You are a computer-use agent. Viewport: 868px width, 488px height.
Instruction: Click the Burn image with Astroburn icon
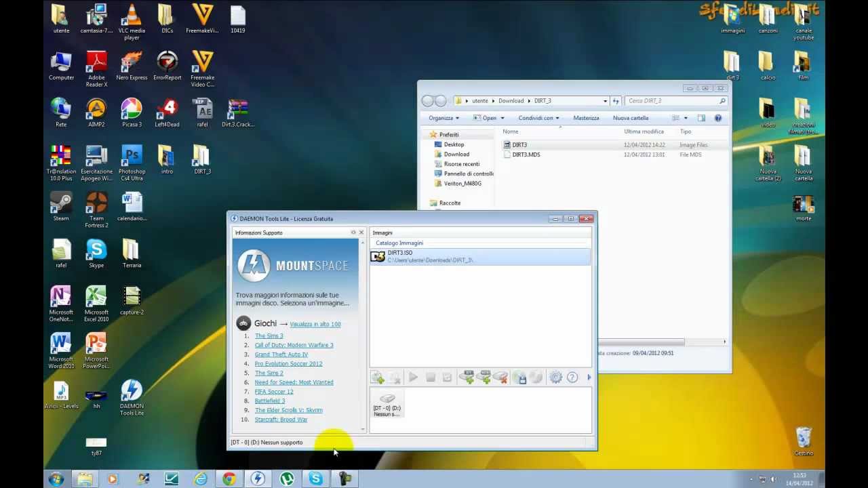(536, 378)
